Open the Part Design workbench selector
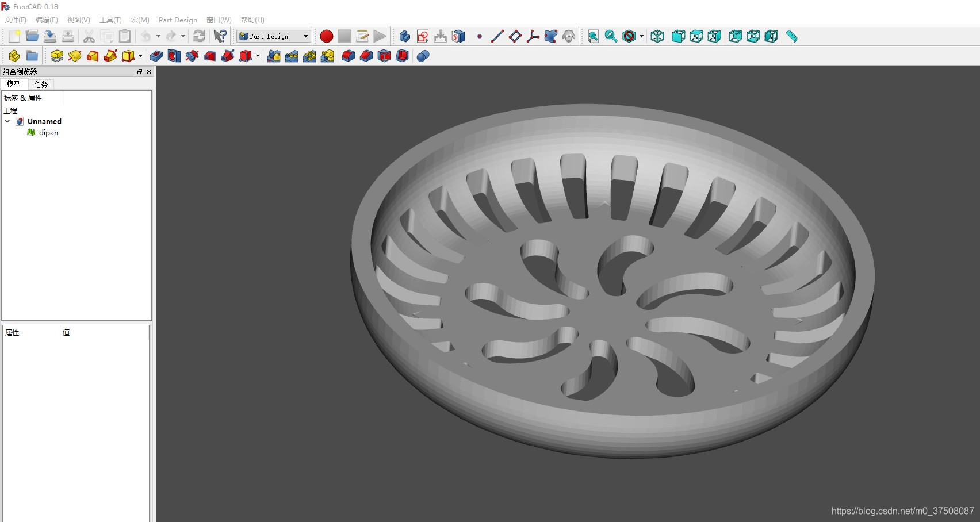Viewport: 980px width, 522px height. pos(274,36)
